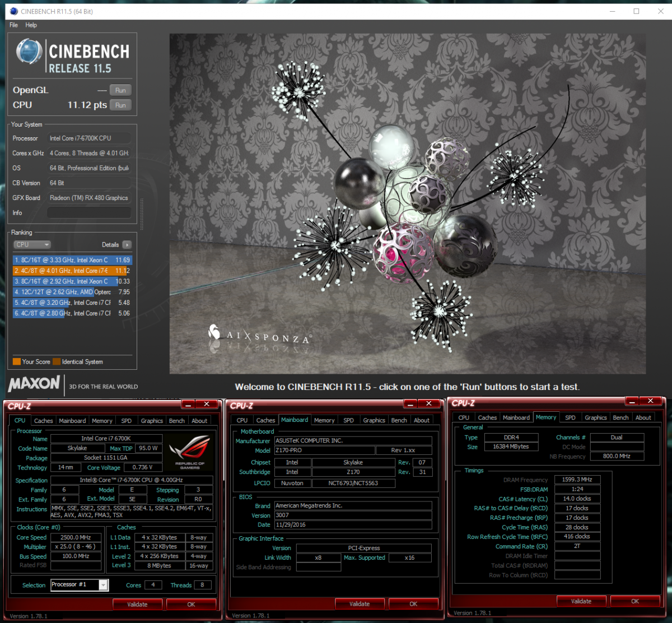Open the File menu in Cinebench
This screenshot has height=623, width=672.
pyautogui.click(x=13, y=25)
